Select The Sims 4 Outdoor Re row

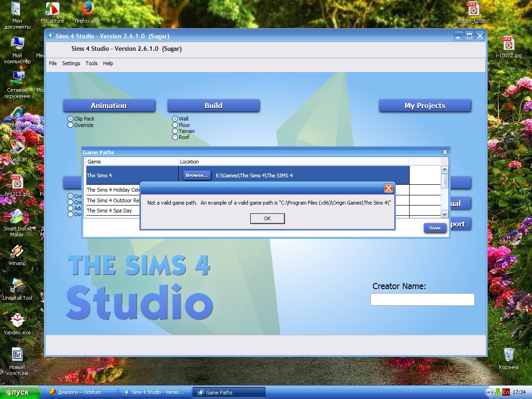point(113,200)
